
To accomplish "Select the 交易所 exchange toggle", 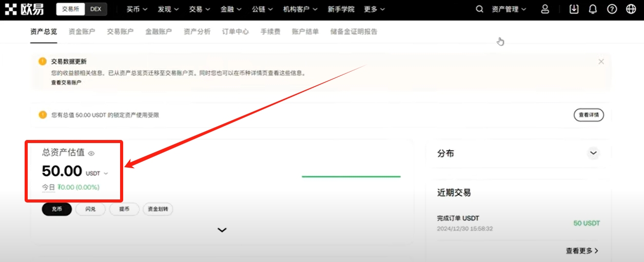I will click(x=70, y=9).
